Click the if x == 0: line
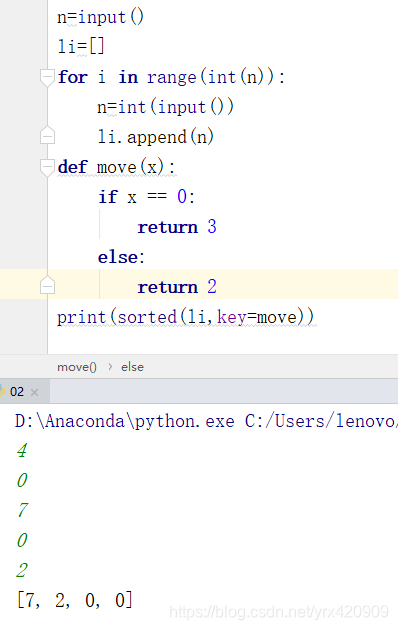 click(x=147, y=197)
